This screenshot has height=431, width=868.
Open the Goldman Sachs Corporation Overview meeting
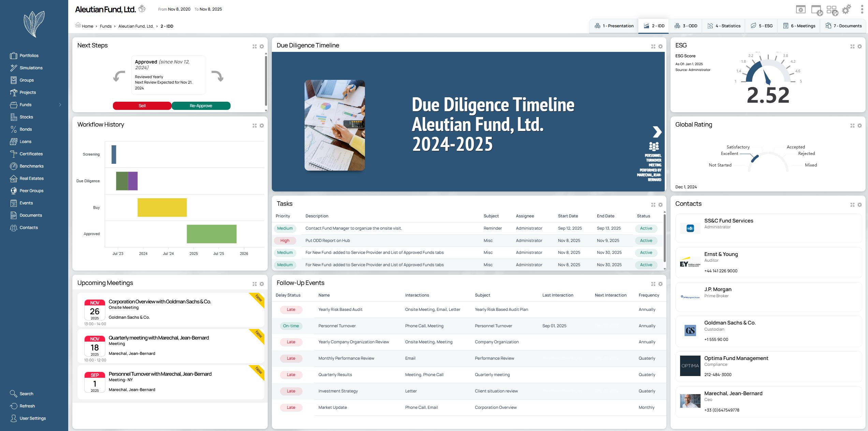160,302
